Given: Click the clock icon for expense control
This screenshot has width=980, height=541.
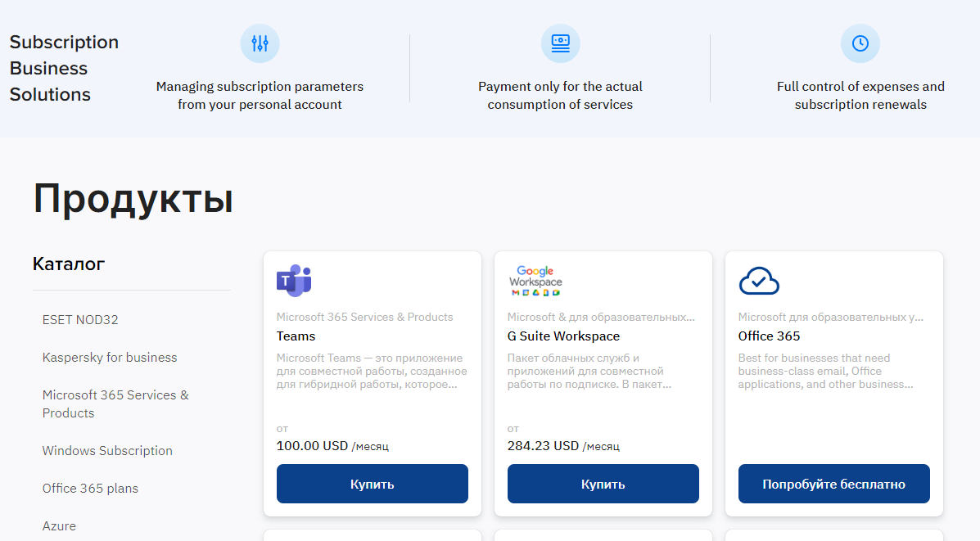Looking at the screenshot, I should click(x=860, y=43).
